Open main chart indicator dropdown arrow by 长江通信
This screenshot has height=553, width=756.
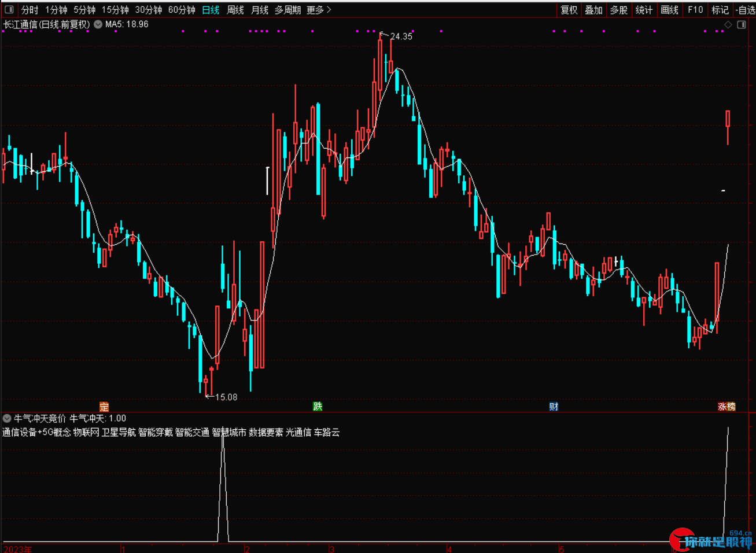pos(98,24)
